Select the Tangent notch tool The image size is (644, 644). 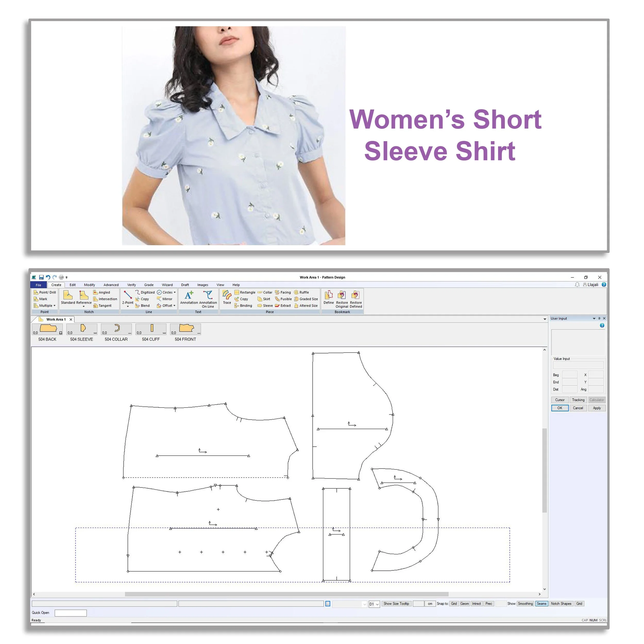[x=102, y=306]
